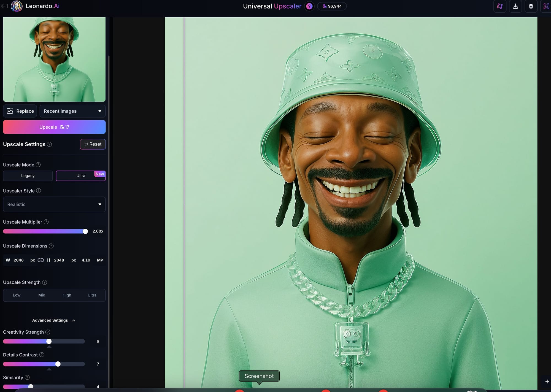Open the Realistic upscaler style dropdown
This screenshot has width=551, height=392.
pos(54,204)
